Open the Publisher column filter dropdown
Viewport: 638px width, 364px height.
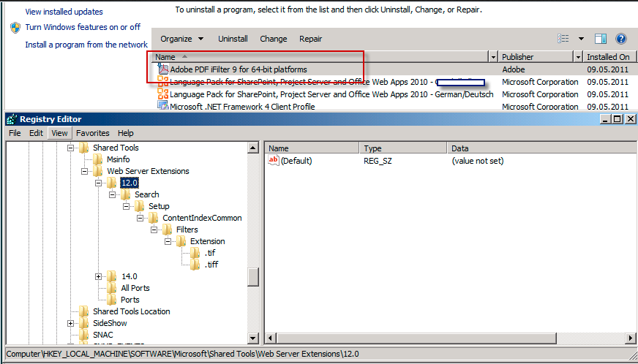579,57
